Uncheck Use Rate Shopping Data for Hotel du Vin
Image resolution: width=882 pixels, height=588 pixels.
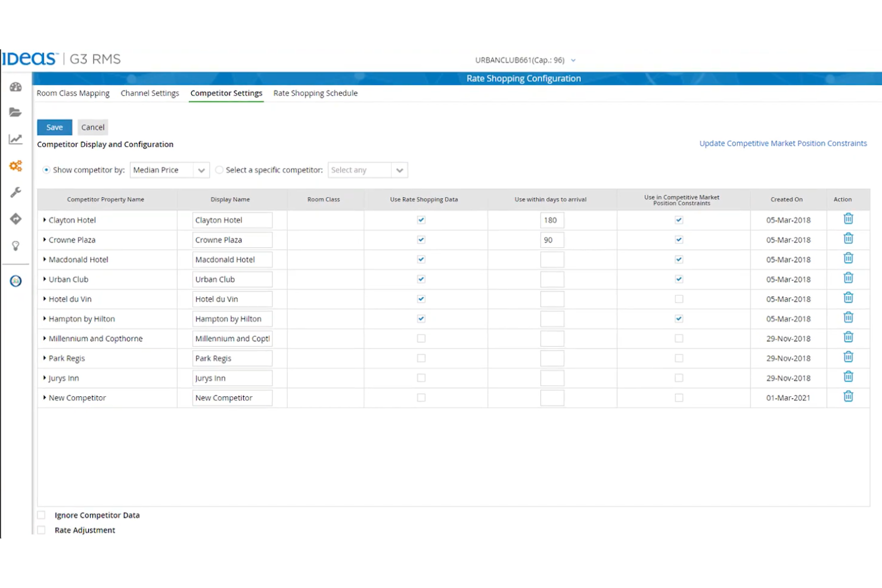tap(421, 299)
